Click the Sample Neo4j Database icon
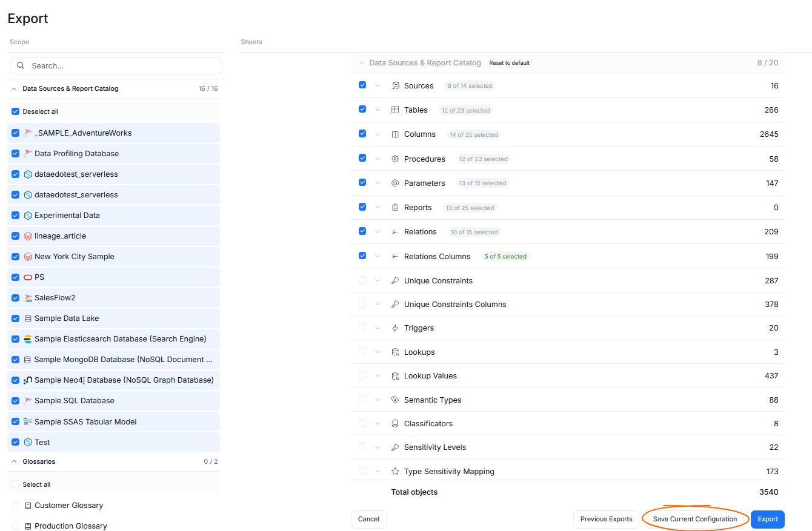812x531 pixels. point(28,380)
